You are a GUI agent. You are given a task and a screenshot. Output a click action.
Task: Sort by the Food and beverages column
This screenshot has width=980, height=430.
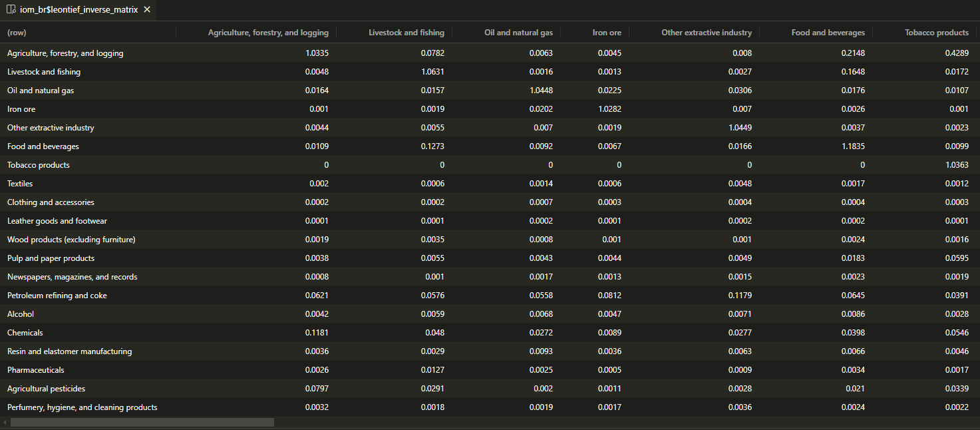pos(828,33)
